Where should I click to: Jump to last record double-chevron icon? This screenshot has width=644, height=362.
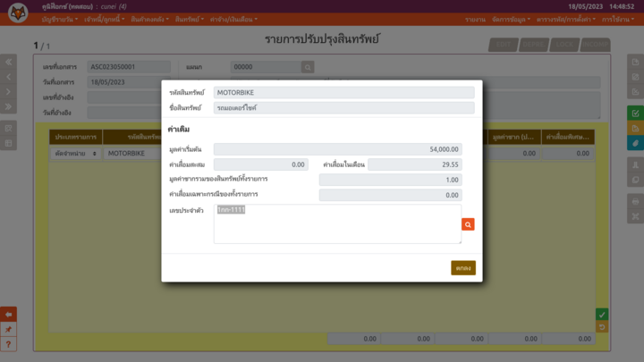tap(8, 106)
